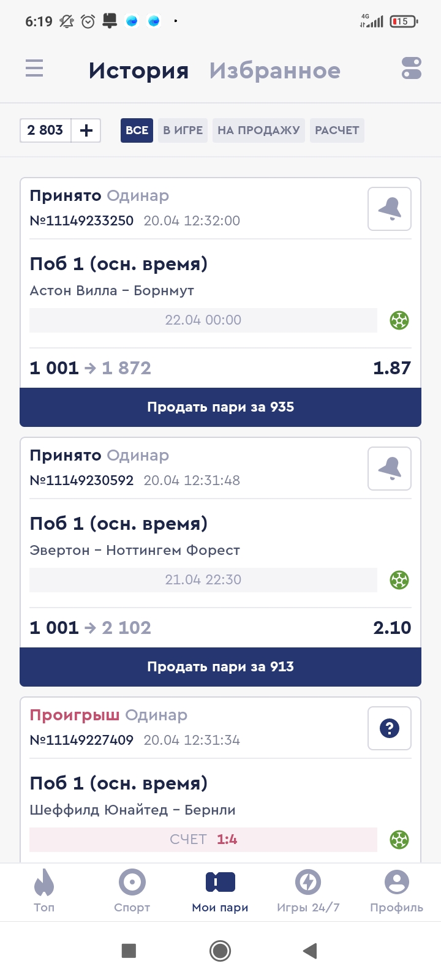441x980 pixels.
Task: Tap football icon beside the 1:4 score
Action: (x=399, y=840)
